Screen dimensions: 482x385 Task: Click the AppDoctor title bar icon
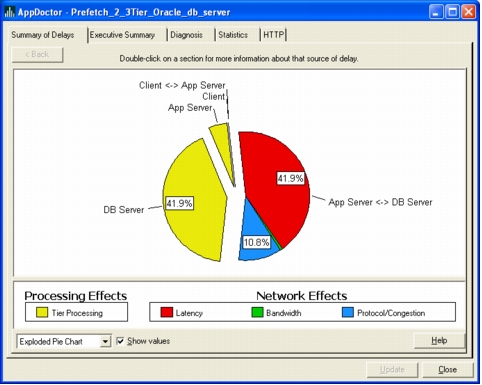point(9,12)
